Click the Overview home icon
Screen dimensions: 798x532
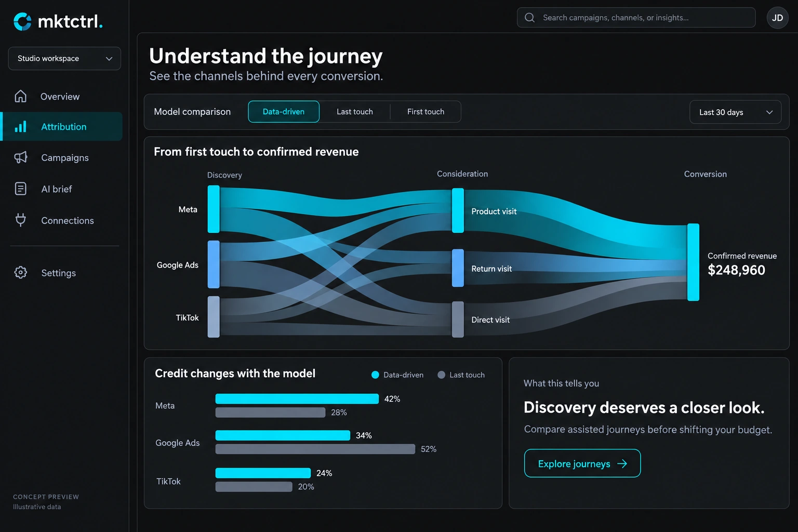pos(21,96)
